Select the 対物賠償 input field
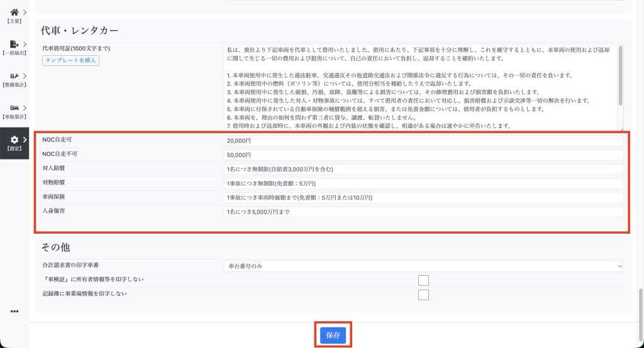644x348 pixels. click(x=423, y=183)
